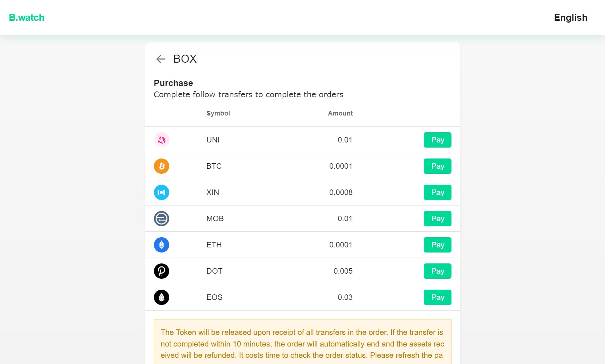Pay the 0.005 DOT transfer
Image resolution: width=605 pixels, height=364 pixels.
[438, 271]
